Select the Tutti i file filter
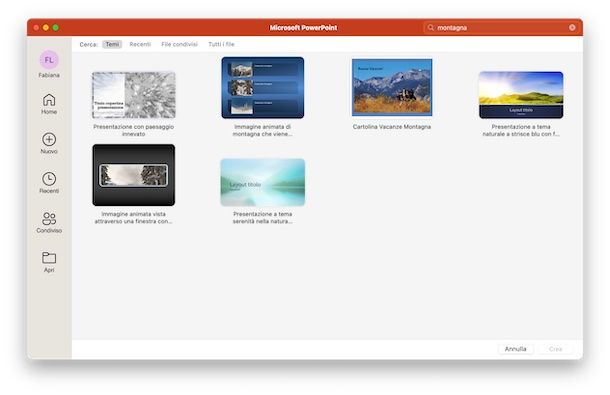Screen dimensions: 610x395 point(221,44)
